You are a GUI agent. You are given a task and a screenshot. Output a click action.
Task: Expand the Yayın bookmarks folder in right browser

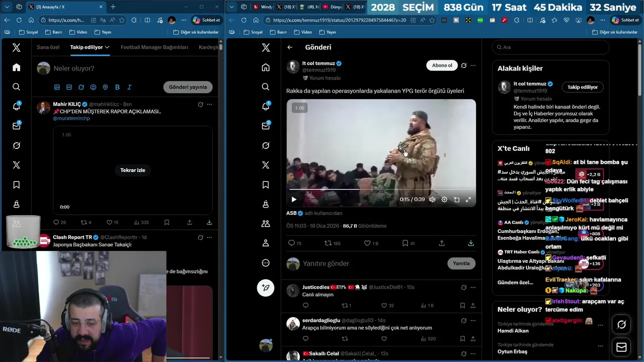[x=328, y=32]
